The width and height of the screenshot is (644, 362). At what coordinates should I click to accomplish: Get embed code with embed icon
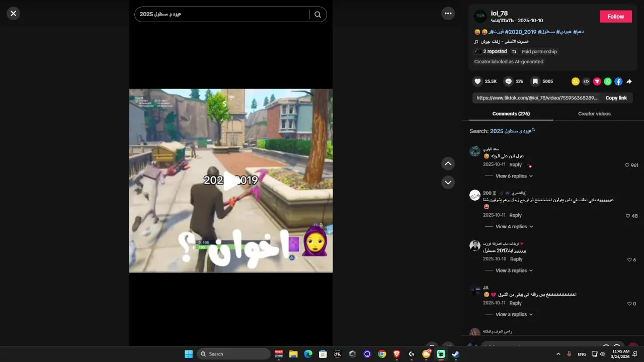click(586, 81)
